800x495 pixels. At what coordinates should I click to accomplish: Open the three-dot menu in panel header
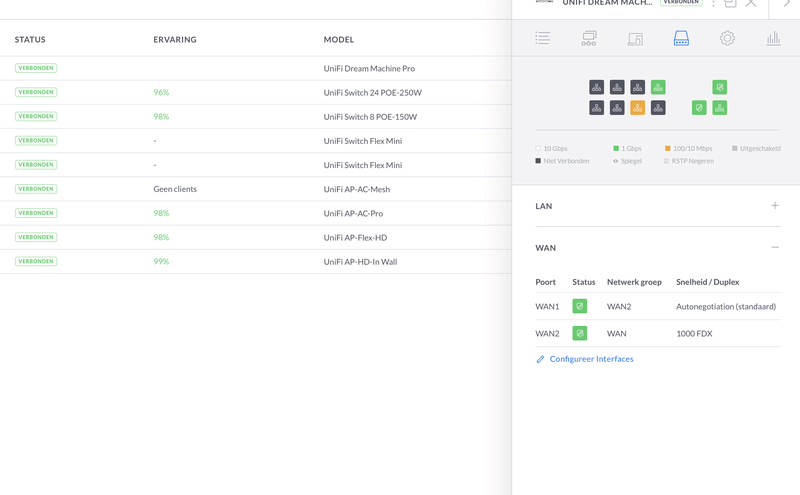713,4
